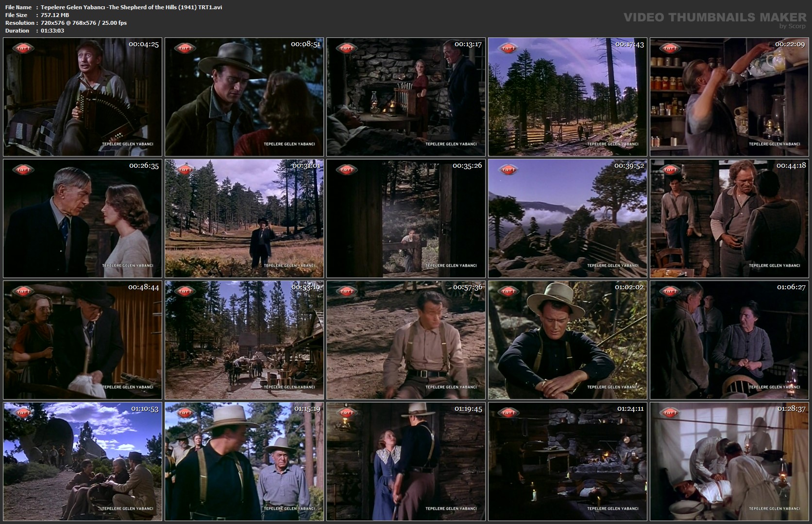Click the TRT logo in the 00:35:26 thumbnail
The width and height of the screenshot is (812, 524).
(x=347, y=170)
